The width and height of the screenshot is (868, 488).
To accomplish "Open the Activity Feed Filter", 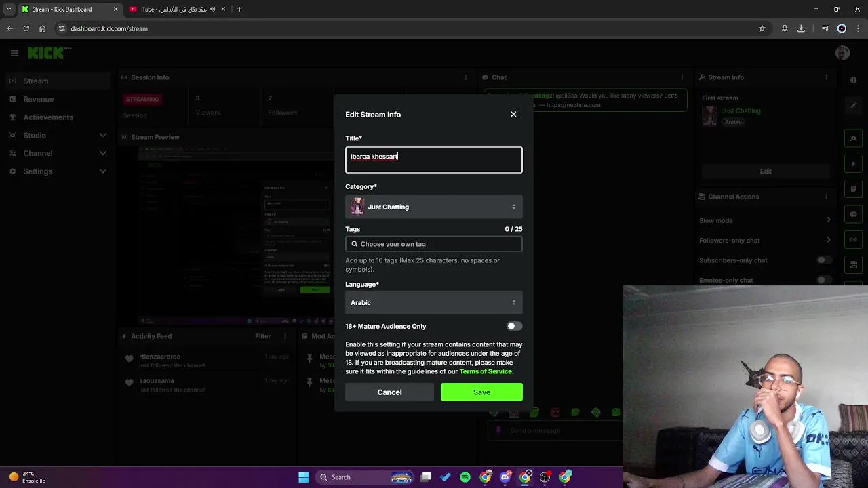I will (262, 336).
